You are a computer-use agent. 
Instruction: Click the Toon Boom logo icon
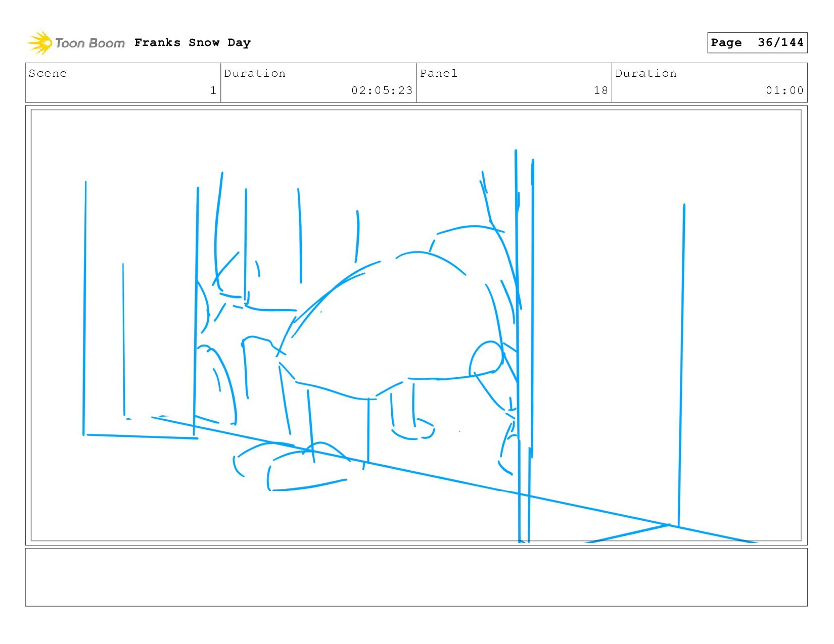[x=40, y=42]
